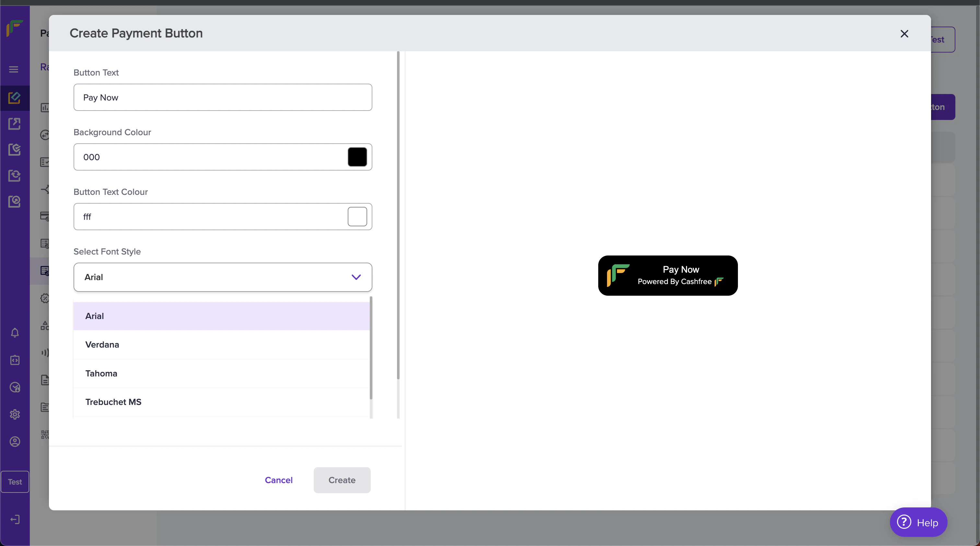980x546 pixels.
Task: Click the font dropdown chevron arrow
Action: coord(356,277)
